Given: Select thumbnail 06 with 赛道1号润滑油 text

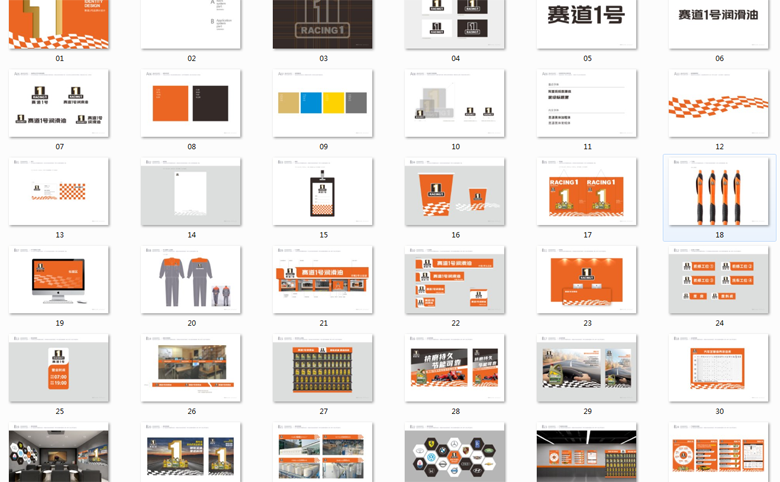Looking at the screenshot, I should 719,24.
